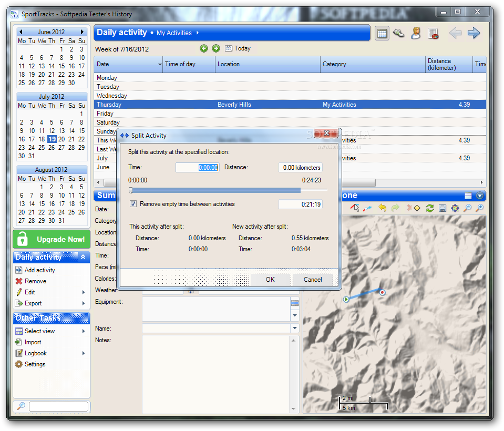
Task: Open the Equipment dropdown arrow
Action: 295,315
